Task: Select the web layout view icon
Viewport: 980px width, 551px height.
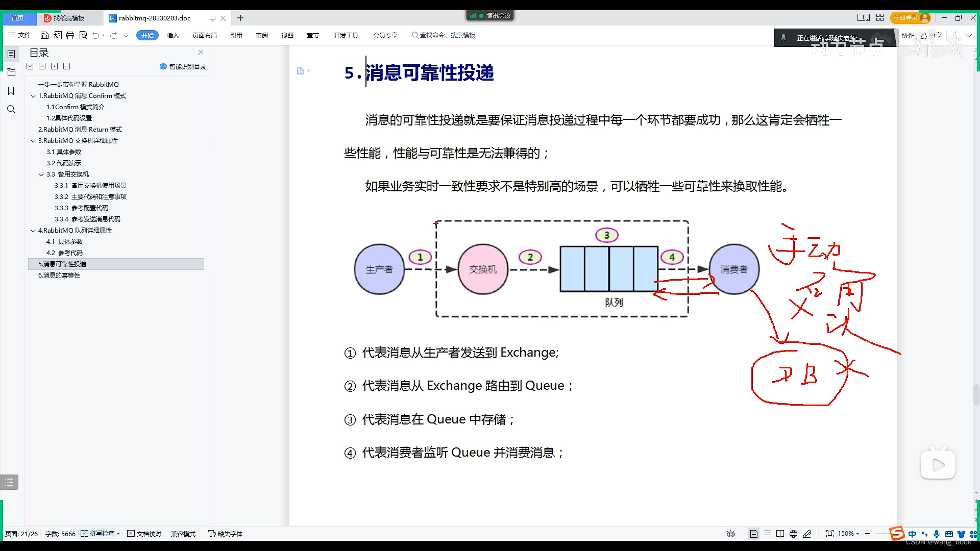Action: click(794, 534)
